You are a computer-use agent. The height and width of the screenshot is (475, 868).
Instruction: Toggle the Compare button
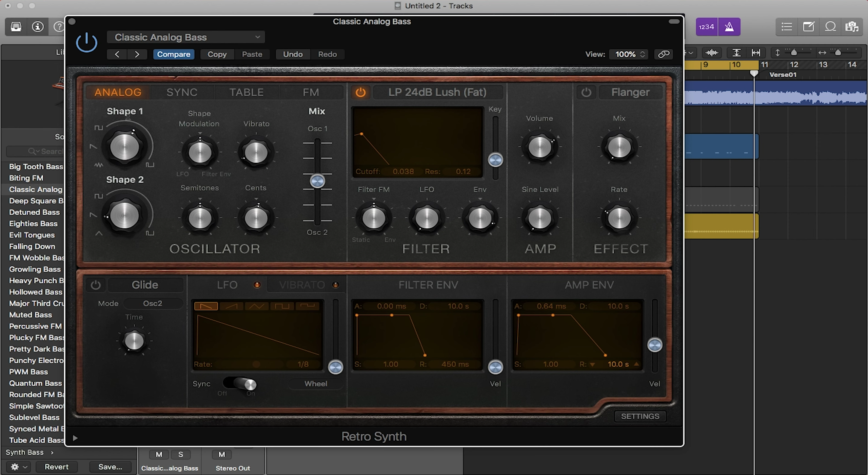pyautogui.click(x=174, y=54)
